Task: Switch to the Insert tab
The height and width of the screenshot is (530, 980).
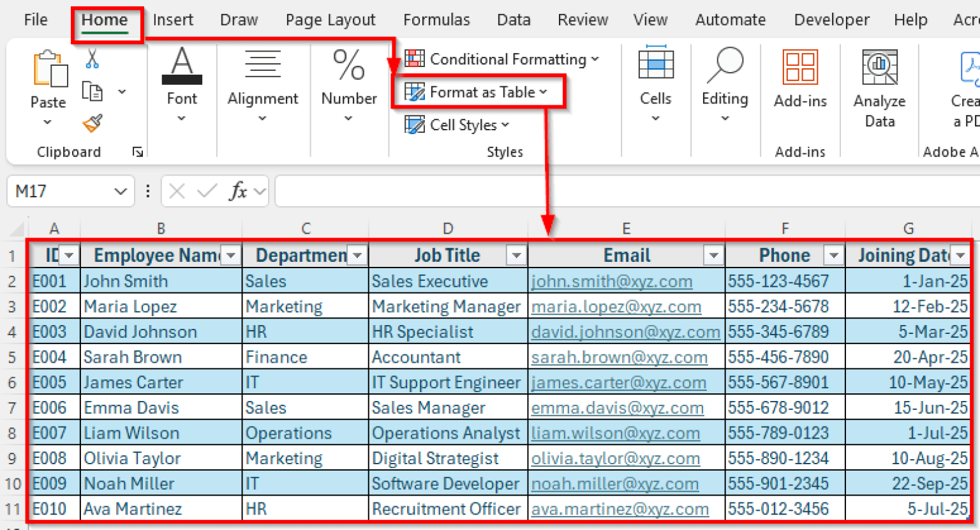Action: (x=173, y=20)
